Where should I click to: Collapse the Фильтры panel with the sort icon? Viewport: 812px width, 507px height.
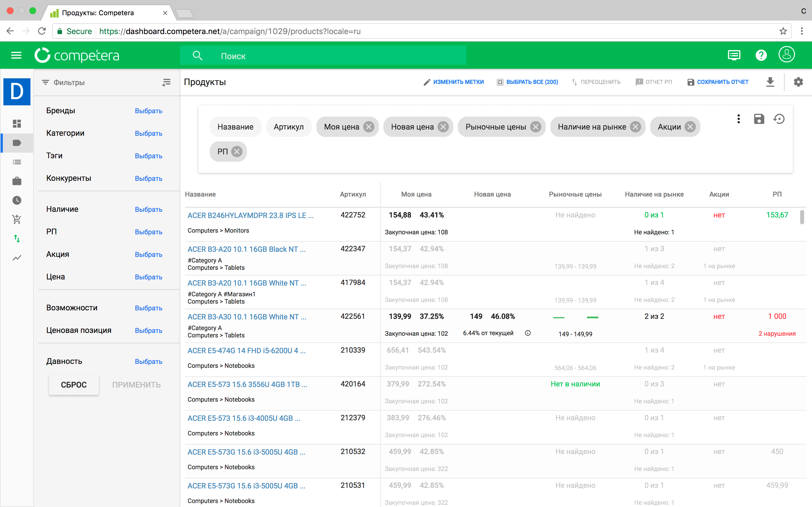pos(166,83)
